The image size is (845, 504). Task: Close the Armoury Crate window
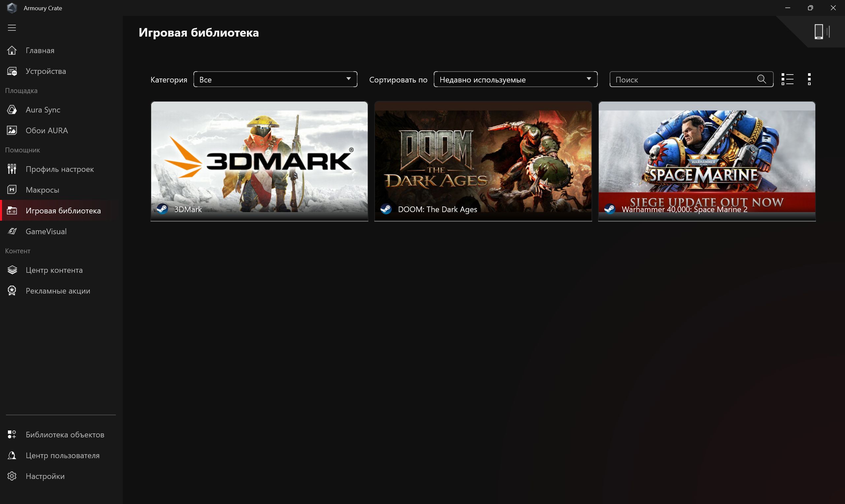(x=833, y=8)
